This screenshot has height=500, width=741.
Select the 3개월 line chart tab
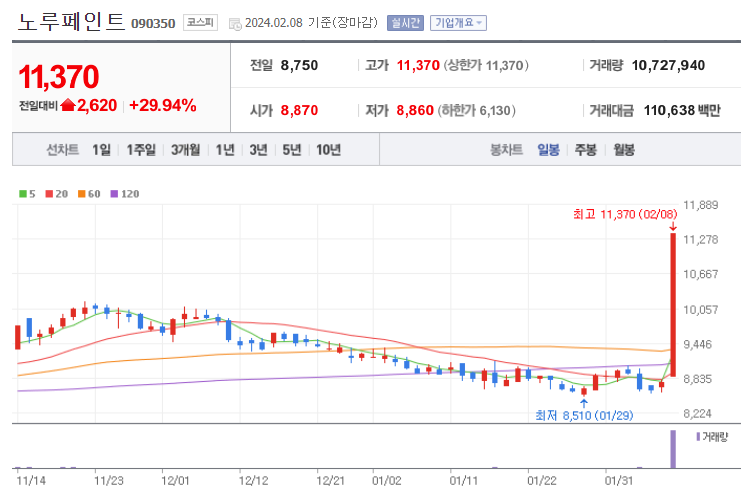click(185, 150)
